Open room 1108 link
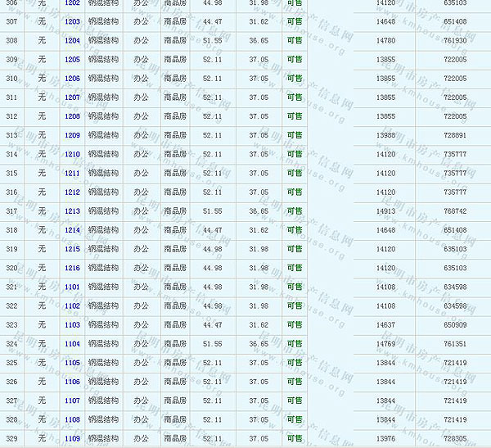Screen dimensions: 491x448 click(x=72, y=419)
